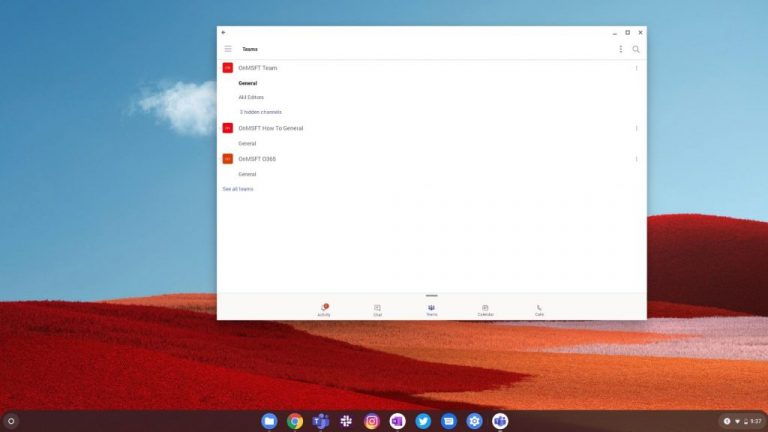
Task: Switch to the Calls tab
Action: 539,310
